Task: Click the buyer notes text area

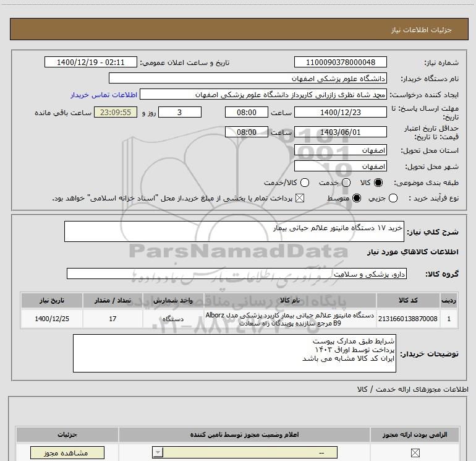Action: click(x=234, y=353)
